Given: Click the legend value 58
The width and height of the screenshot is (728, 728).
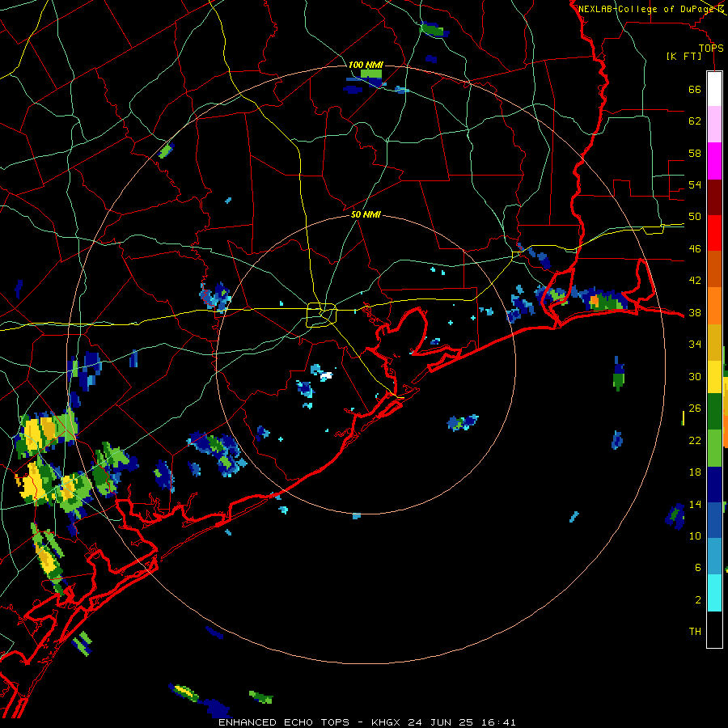Looking at the screenshot, I should [x=695, y=153].
